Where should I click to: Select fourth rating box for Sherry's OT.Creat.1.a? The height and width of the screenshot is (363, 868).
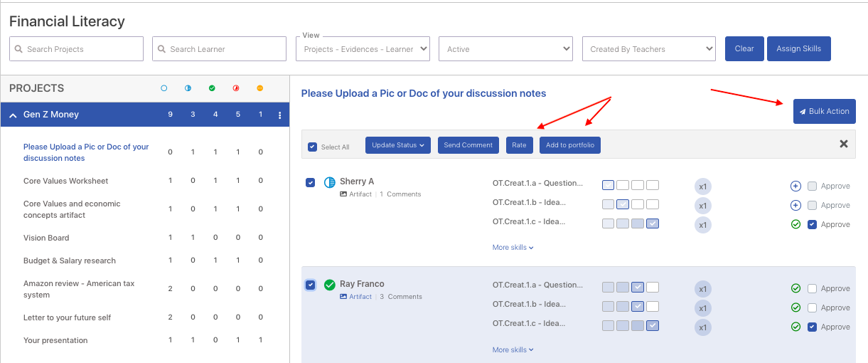[x=653, y=185]
